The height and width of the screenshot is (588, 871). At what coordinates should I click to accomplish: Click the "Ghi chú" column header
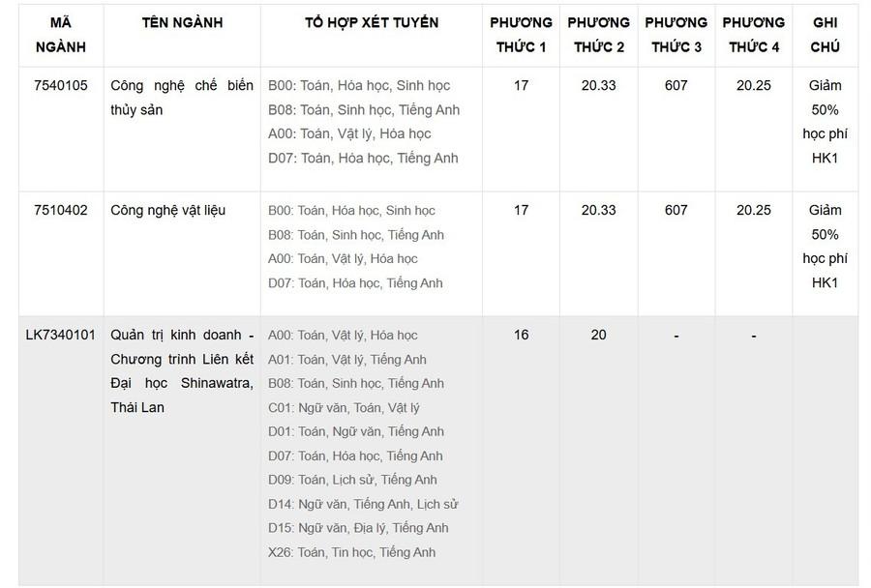click(x=825, y=35)
